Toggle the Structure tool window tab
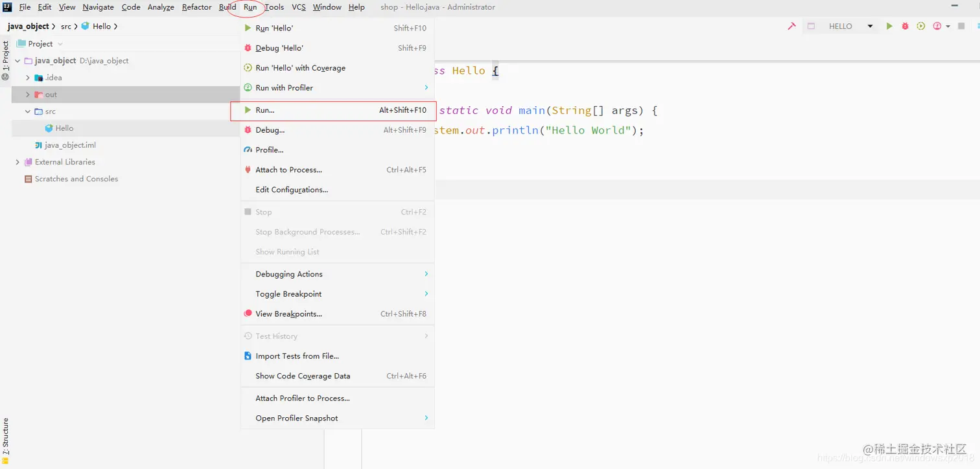This screenshot has width=980, height=469. pos(5,441)
